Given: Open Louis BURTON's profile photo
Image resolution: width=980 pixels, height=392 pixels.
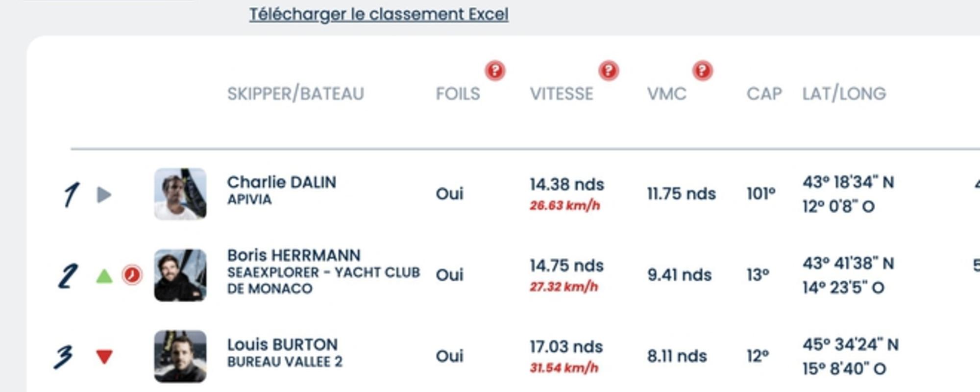Looking at the screenshot, I should 180,356.
